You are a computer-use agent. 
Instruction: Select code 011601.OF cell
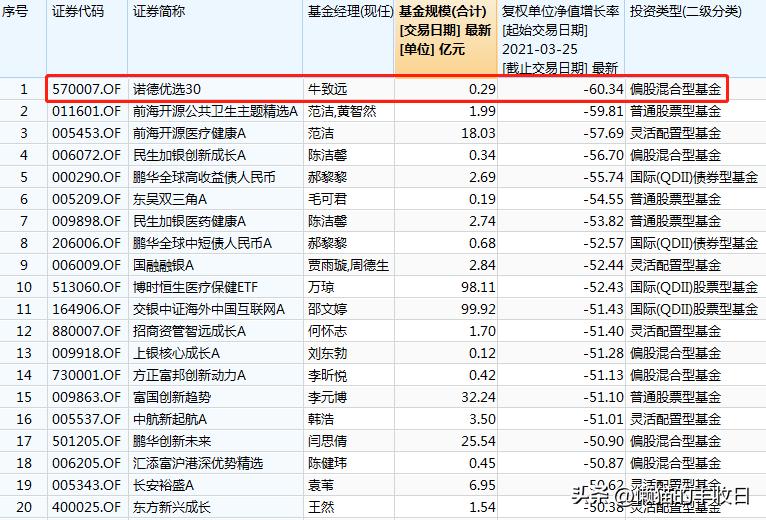86,111
